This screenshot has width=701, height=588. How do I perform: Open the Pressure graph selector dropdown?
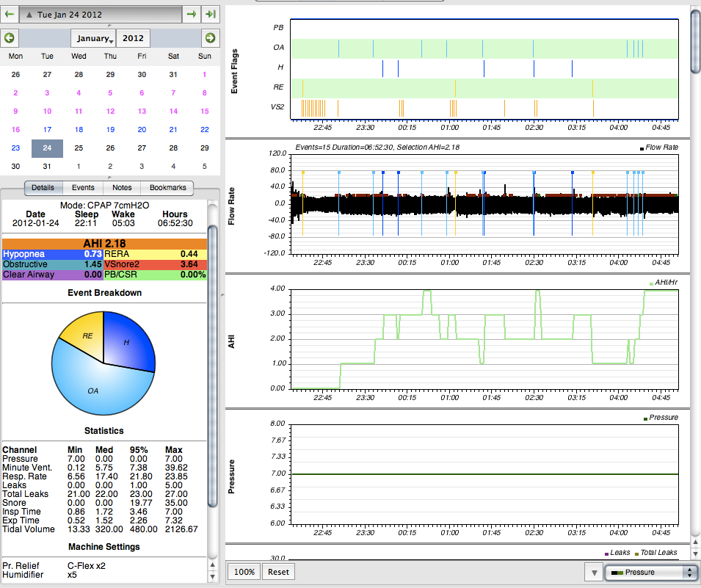coord(650,572)
